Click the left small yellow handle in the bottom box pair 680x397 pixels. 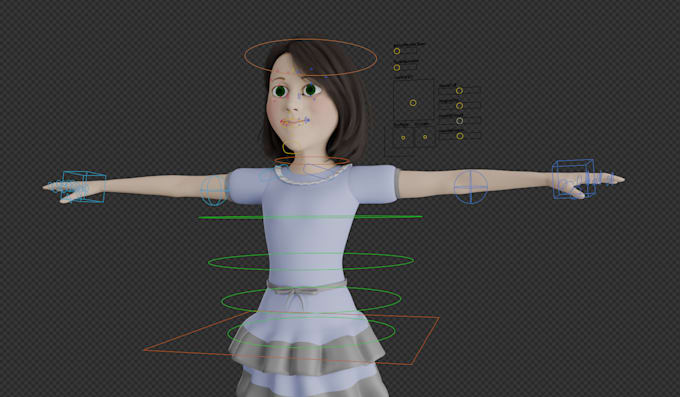403,138
